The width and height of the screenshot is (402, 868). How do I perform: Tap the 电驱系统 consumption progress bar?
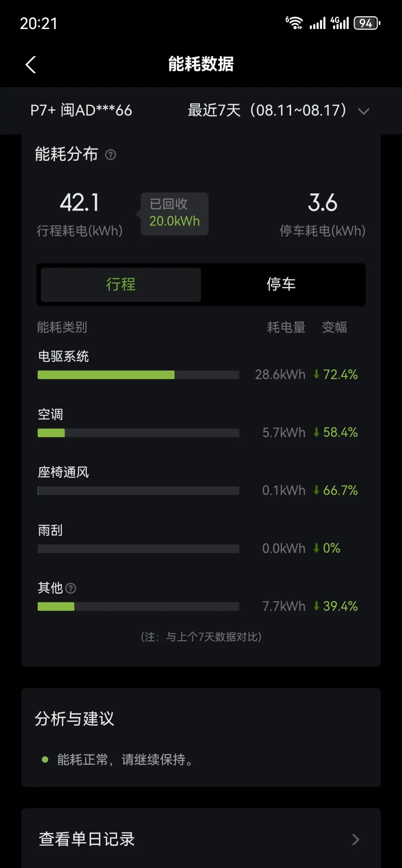pos(138,375)
